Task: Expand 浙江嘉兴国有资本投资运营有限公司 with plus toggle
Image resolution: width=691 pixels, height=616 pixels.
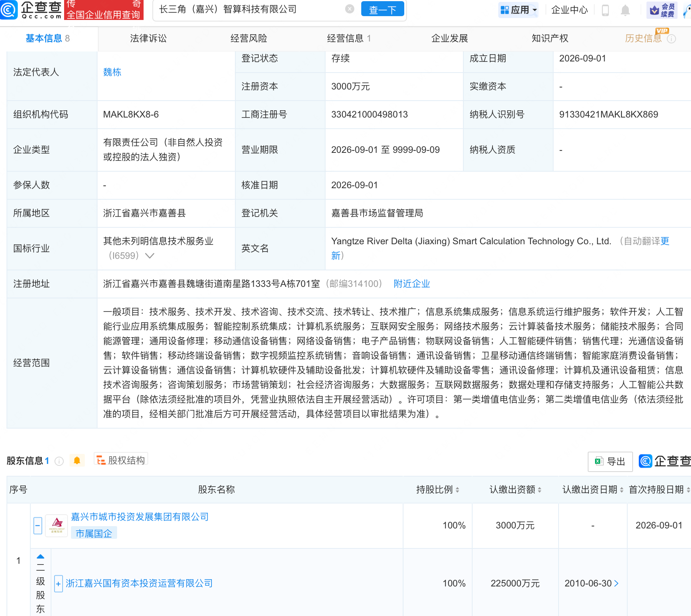Action: click(58, 584)
